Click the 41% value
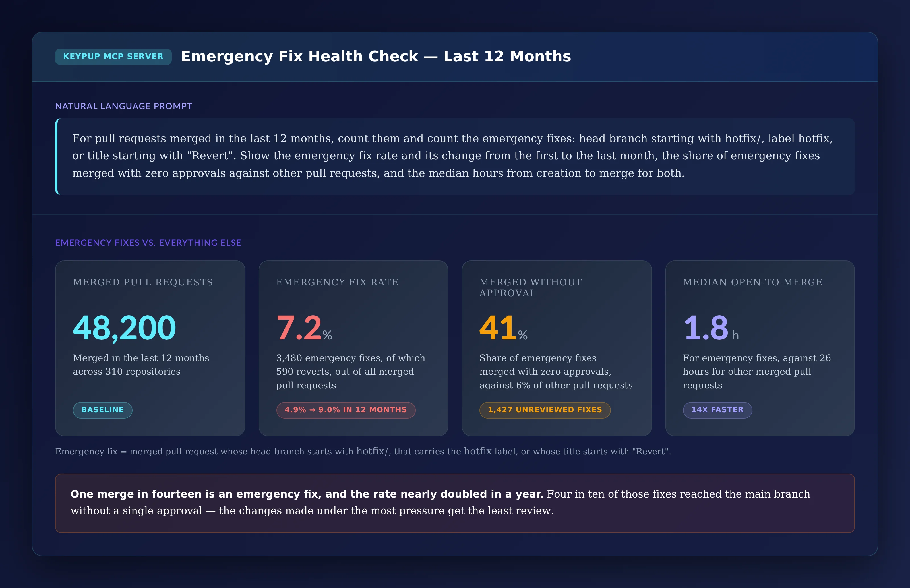The height and width of the screenshot is (588, 910). (x=503, y=328)
